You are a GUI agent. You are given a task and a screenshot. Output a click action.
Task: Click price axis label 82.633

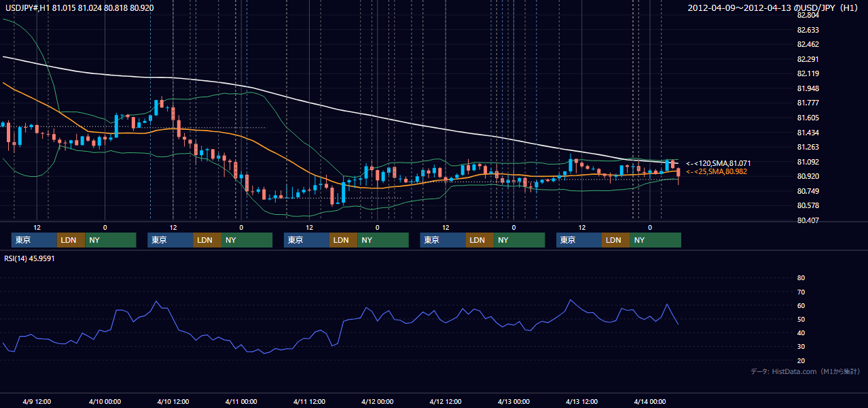(808, 30)
